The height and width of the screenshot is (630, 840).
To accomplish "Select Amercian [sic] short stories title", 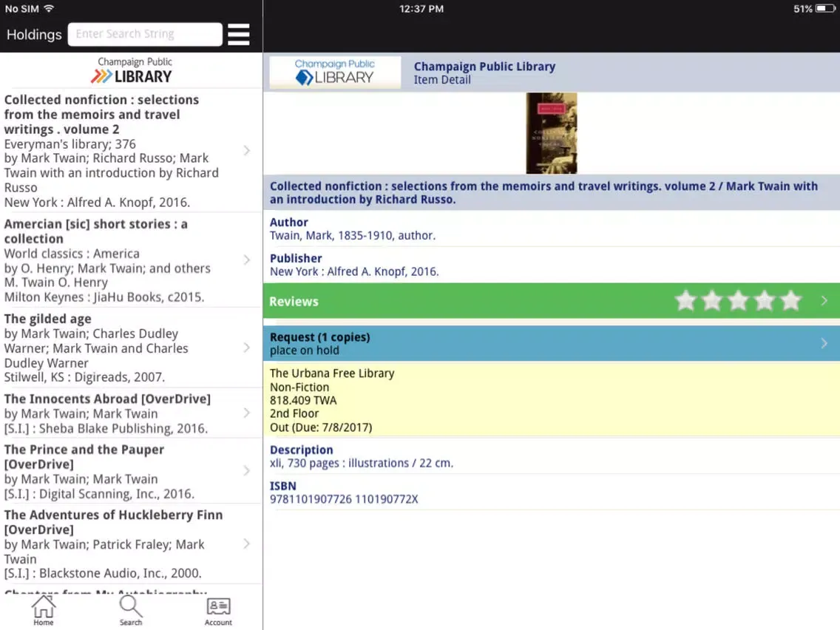I will click(96, 231).
